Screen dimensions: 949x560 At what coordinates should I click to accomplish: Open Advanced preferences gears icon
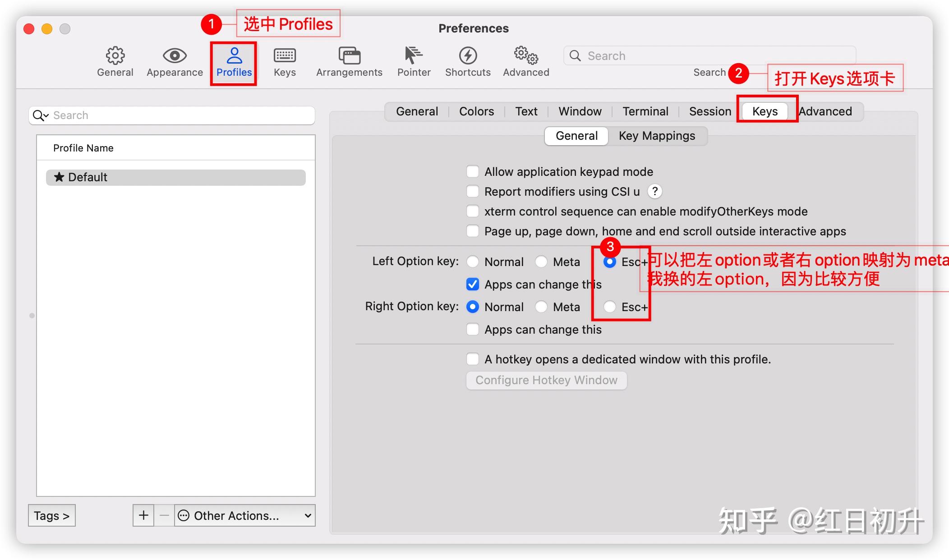[x=526, y=56]
